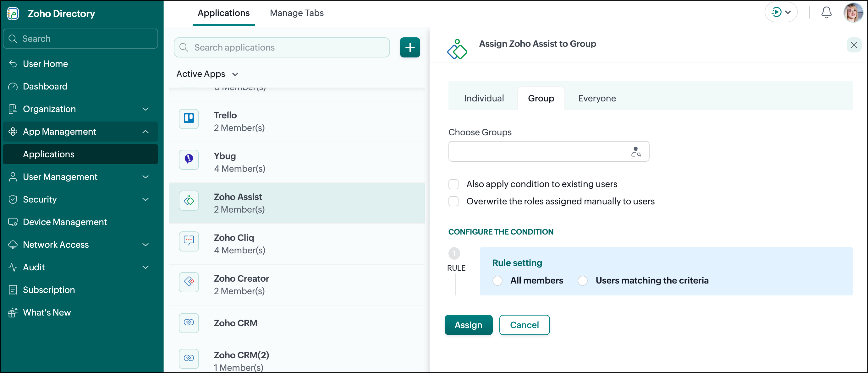This screenshot has height=373, width=868.
Task: Click the Subscription receipt icon
Action: coord(13,290)
